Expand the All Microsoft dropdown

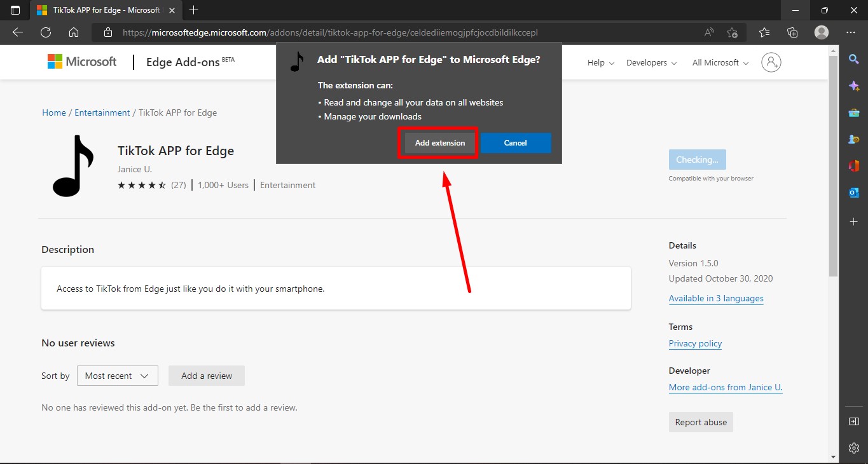[720, 62]
